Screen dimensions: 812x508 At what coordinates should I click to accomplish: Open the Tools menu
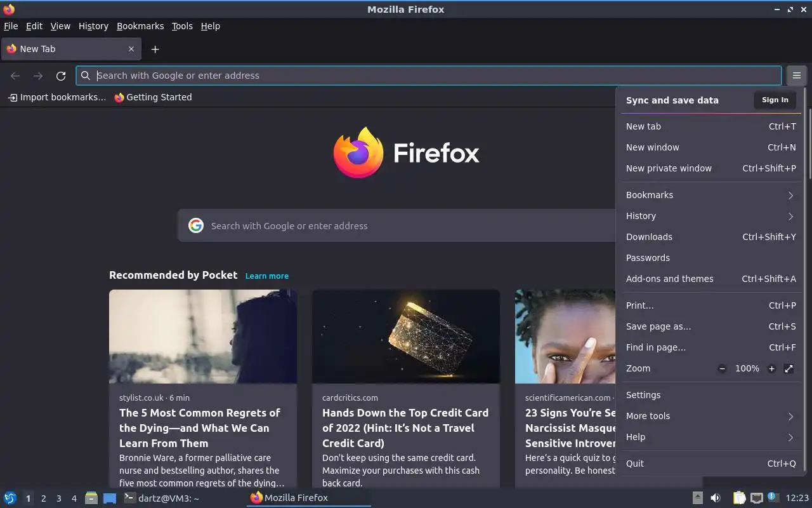[x=182, y=26]
